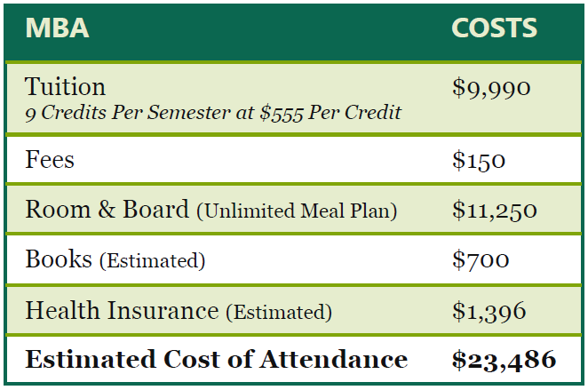
Task: Click the "Unlimited Meal Plan" note
Action: tap(297, 211)
